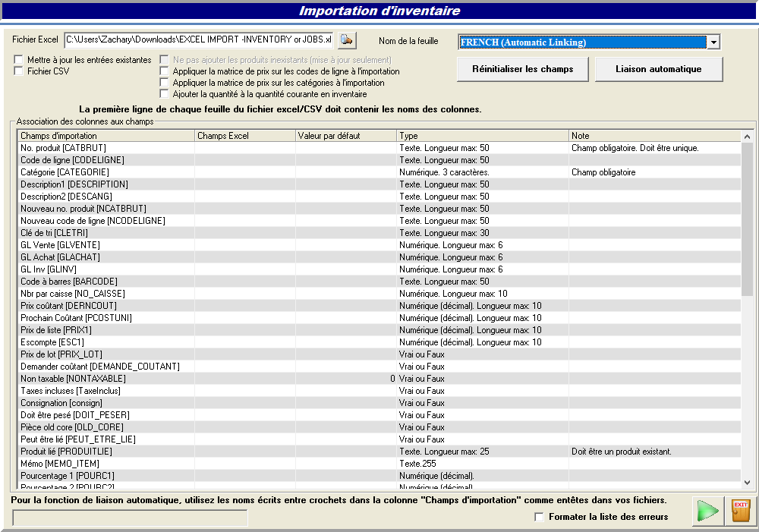759x532 pixels.
Task: Select row 'Consignation [consign]'
Action: [379, 403]
